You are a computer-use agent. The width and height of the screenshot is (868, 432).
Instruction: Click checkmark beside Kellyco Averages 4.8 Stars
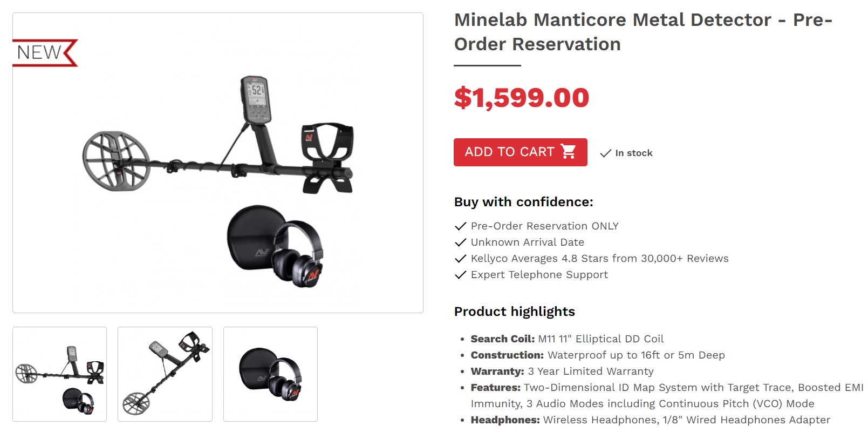click(x=460, y=259)
